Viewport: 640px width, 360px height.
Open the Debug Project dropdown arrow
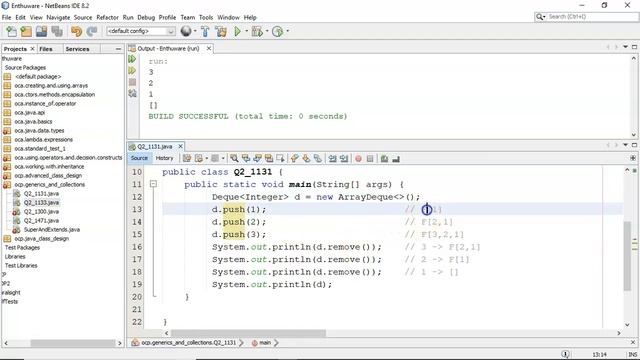coord(267,31)
